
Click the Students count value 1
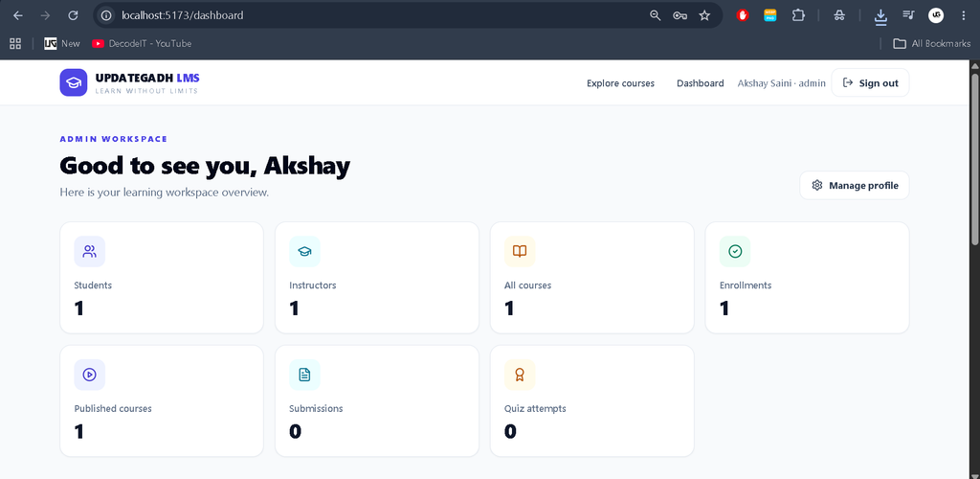[x=79, y=308]
